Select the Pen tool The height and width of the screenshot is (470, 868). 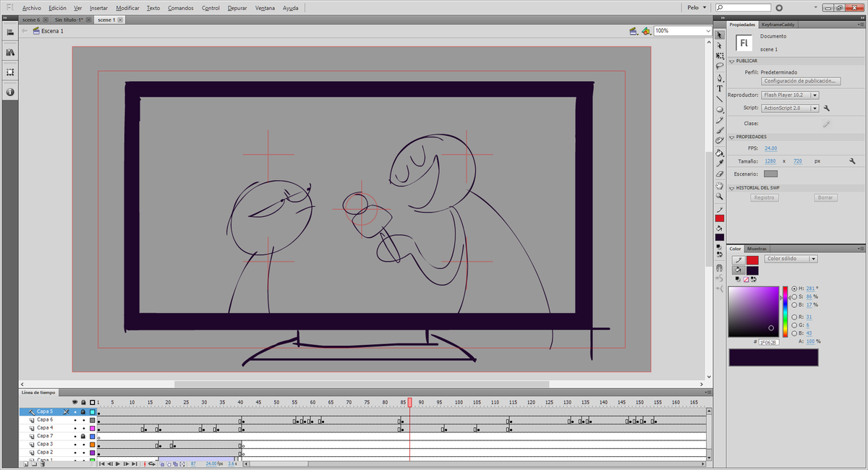719,77
